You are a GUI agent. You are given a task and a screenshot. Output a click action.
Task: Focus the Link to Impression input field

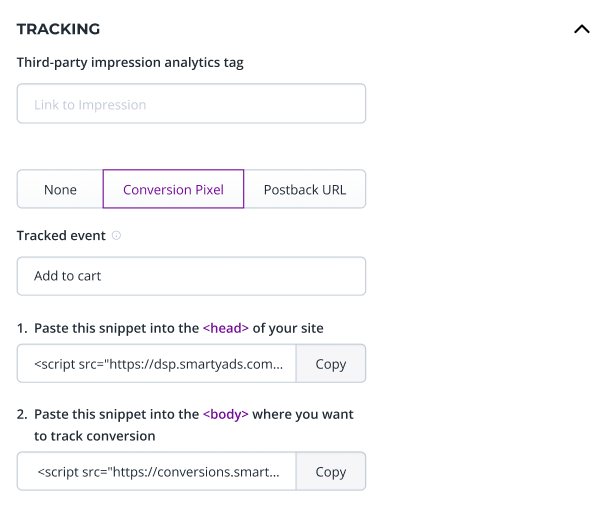point(191,104)
